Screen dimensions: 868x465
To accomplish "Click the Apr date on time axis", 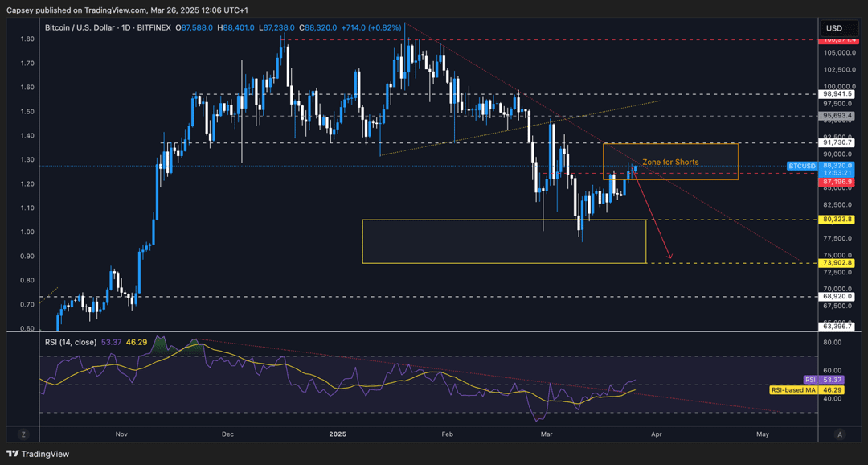I will tap(656, 434).
